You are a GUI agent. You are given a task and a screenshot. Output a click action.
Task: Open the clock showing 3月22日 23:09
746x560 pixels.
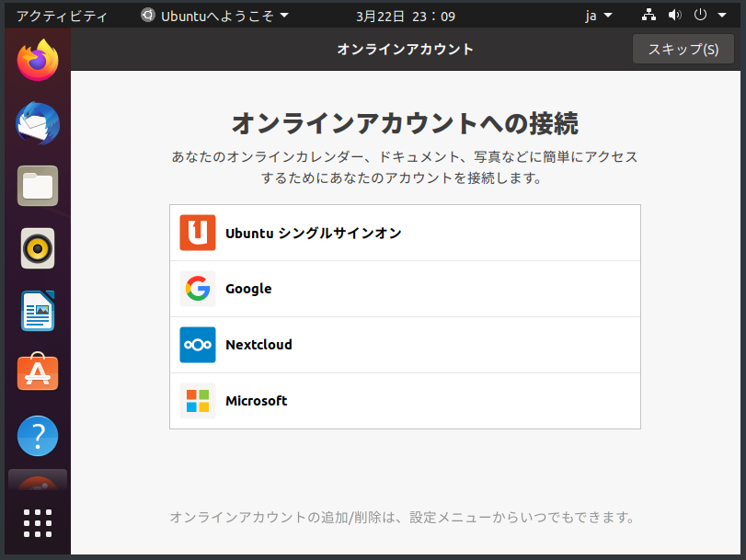406,17
